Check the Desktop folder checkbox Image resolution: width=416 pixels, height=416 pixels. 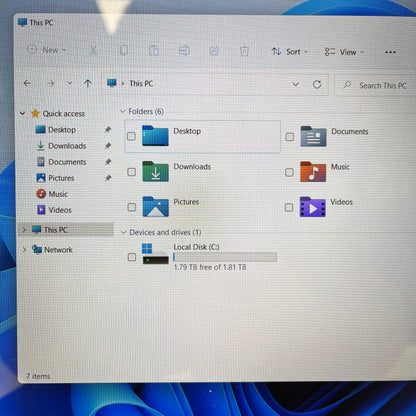pyautogui.click(x=131, y=136)
